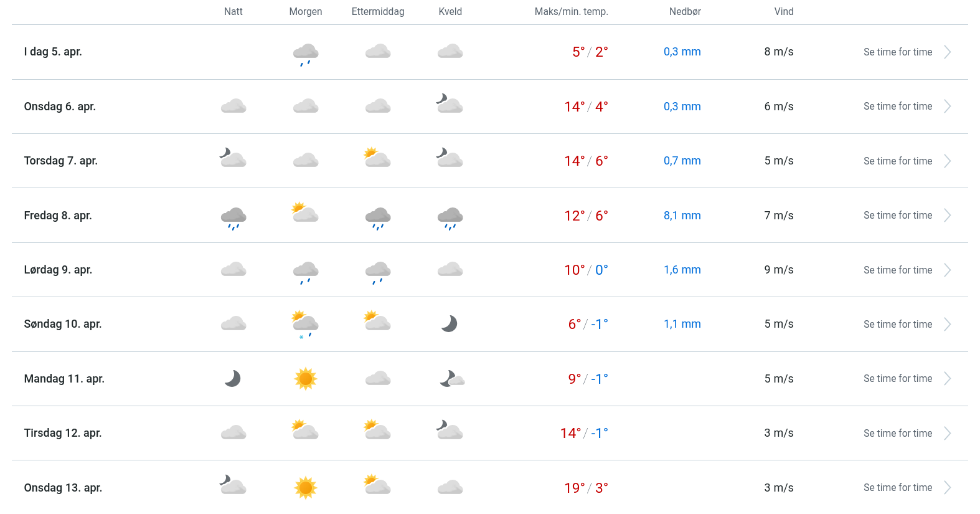Click the Nedbør column header
Image resolution: width=980 pixels, height=514 pixels.
pyautogui.click(x=685, y=12)
